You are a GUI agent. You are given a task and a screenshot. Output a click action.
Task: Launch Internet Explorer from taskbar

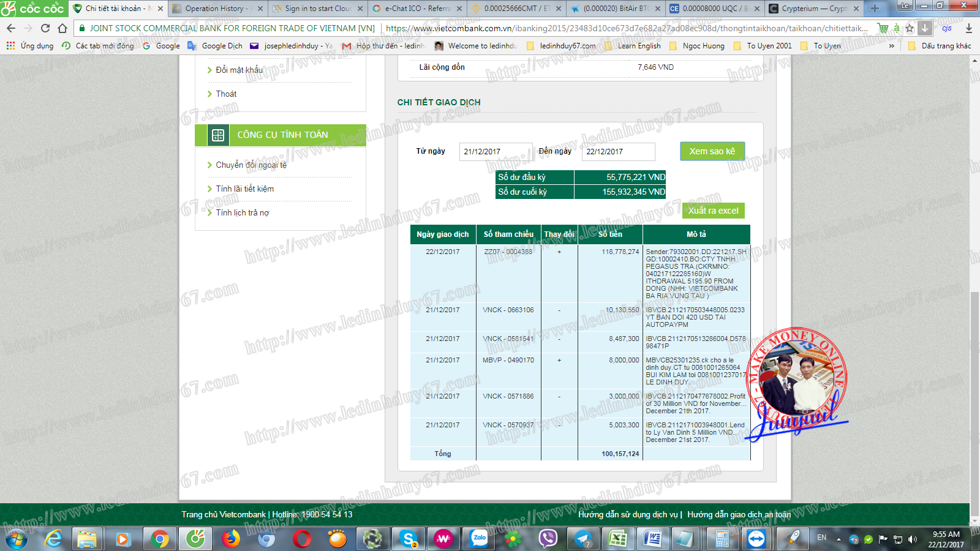pos(54,539)
